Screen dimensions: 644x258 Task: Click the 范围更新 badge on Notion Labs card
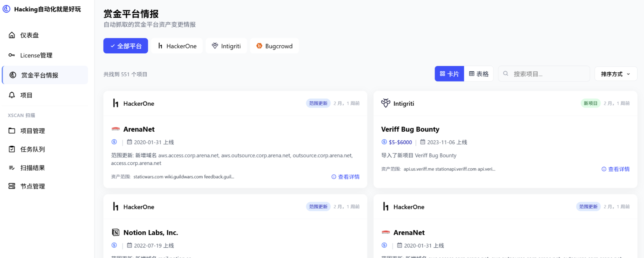coord(318,207)
